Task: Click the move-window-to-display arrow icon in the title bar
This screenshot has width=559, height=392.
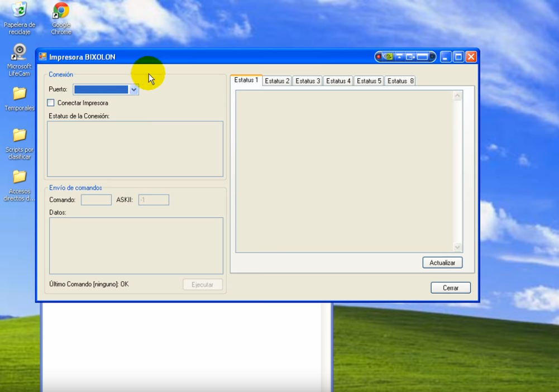Action: coord(410,56)
